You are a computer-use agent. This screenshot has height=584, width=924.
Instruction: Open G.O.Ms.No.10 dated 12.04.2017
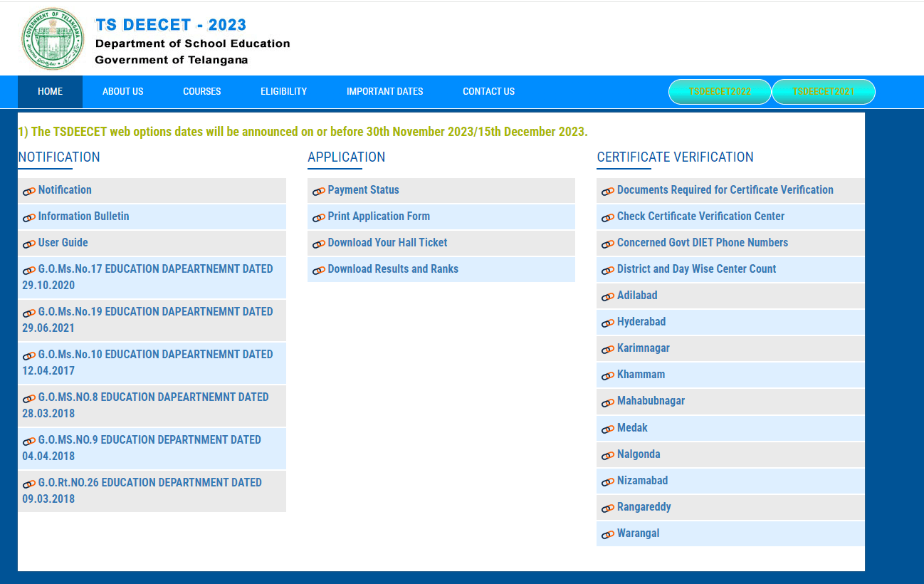click(x=147, y=363)
